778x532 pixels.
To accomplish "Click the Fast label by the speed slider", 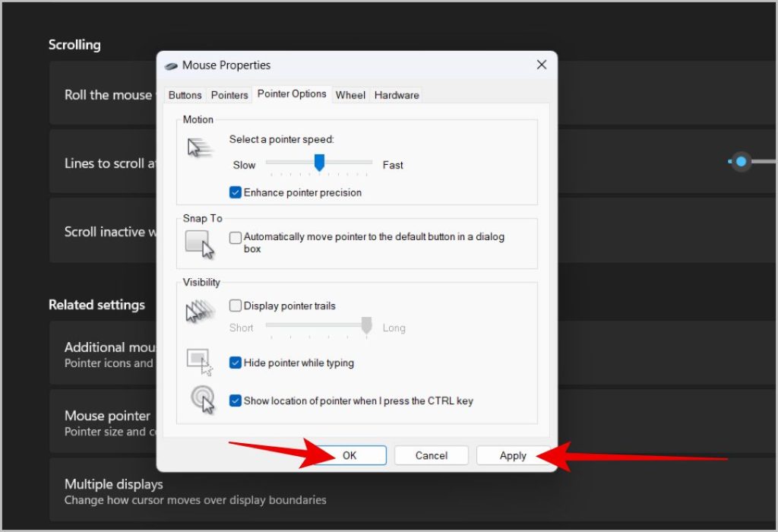I will coord(393,165).
